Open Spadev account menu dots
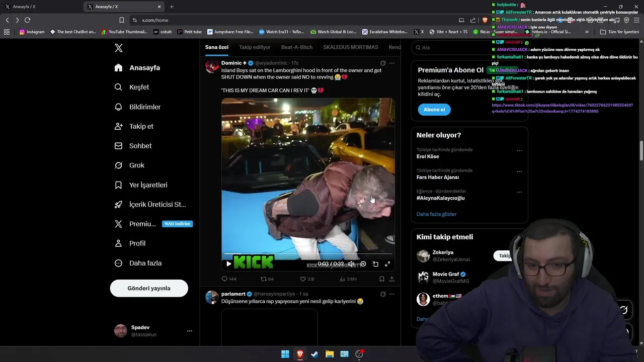Viewport: 644px width, 362px height. [190, 331]
